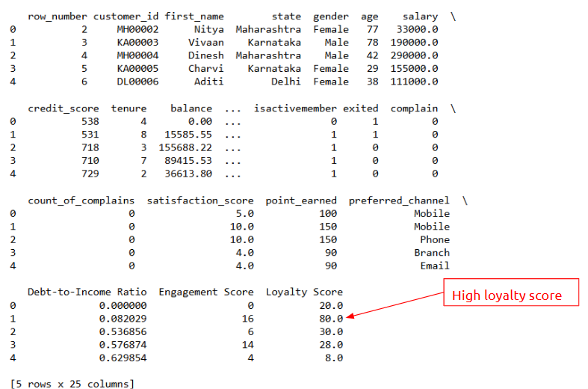Click balance value 36613.80
This screenshot has width=588, height=389.
pyautogui.click(x=188, y=174)
